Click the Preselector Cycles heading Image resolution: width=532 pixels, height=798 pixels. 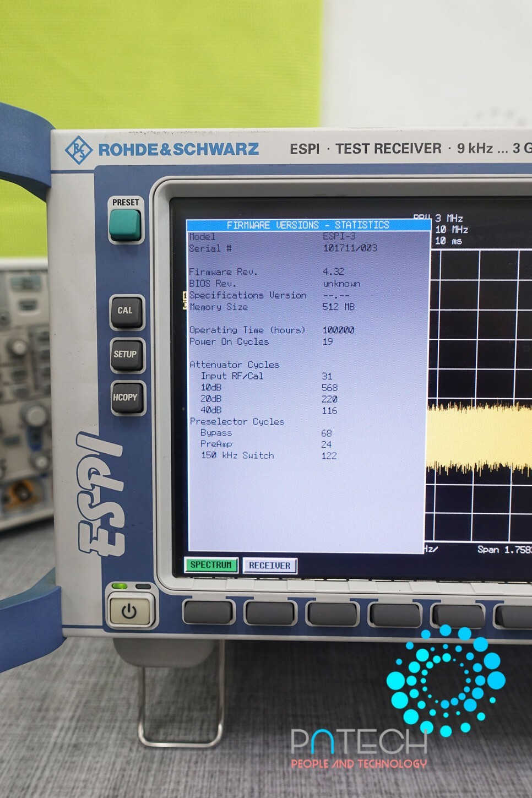(237, 421)
